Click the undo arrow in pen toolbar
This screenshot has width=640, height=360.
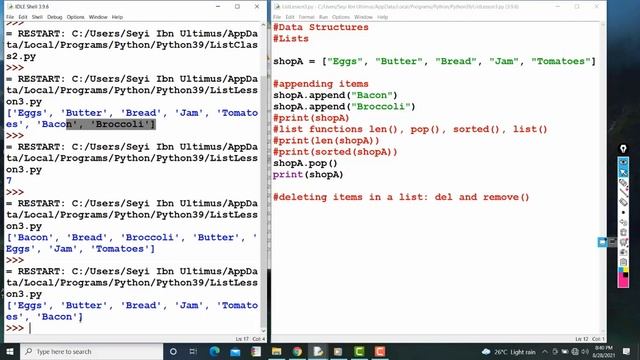click(x=623, y=222)
